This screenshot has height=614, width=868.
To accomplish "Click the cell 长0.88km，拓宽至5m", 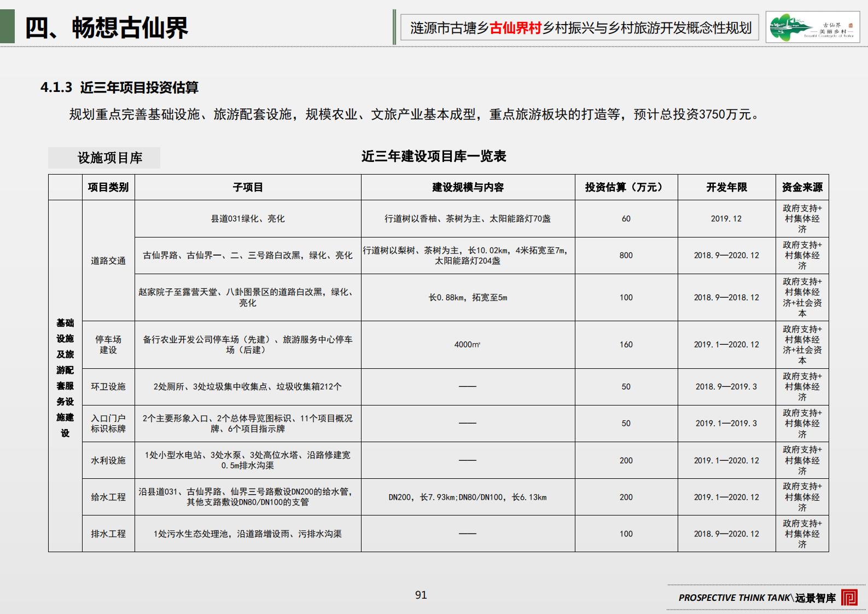I will pos(468,297).
